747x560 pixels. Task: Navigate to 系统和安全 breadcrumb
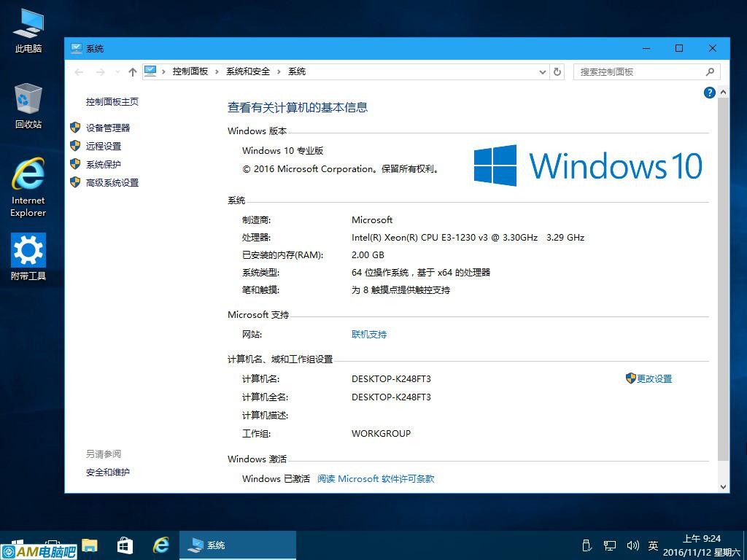pyautogui.click(x=248, y=71)
